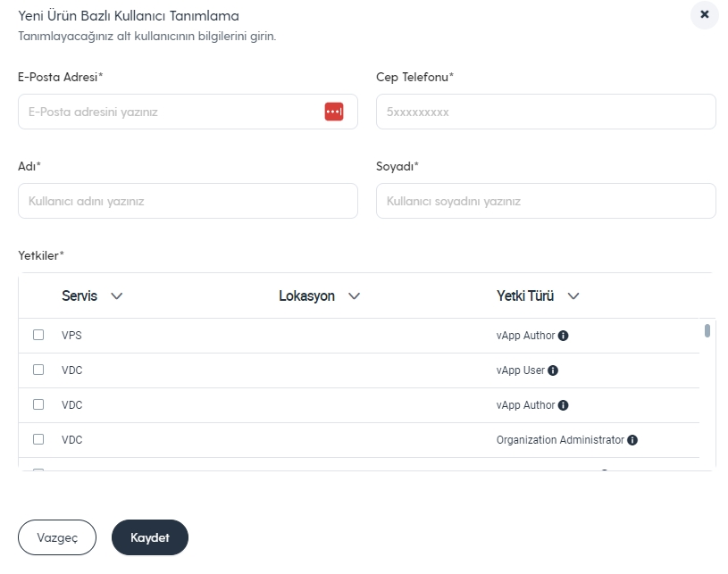The image size is (728, 574).
Task: Expand the Yetki Türü column chevron
Action: (x=573, y=296)
